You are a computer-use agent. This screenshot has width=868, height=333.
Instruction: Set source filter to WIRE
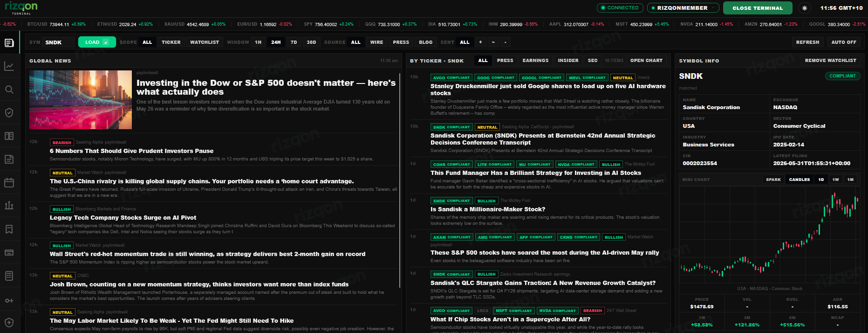[376, 42]
